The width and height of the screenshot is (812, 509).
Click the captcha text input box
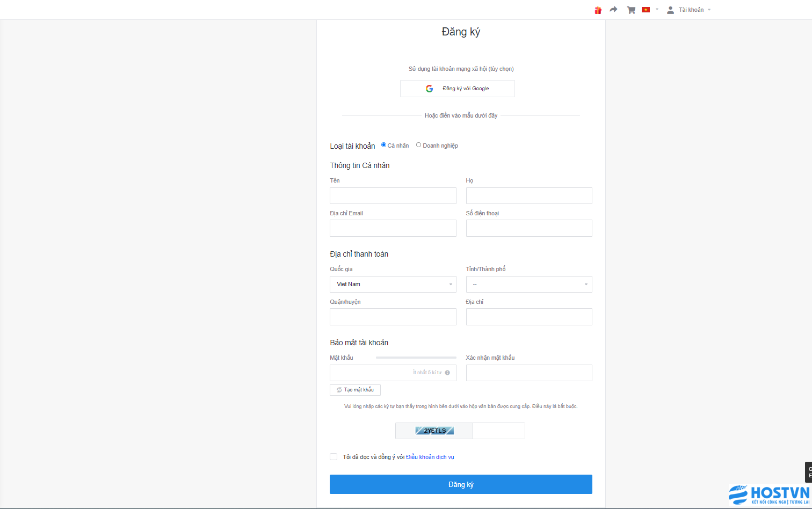click(499, 431)
